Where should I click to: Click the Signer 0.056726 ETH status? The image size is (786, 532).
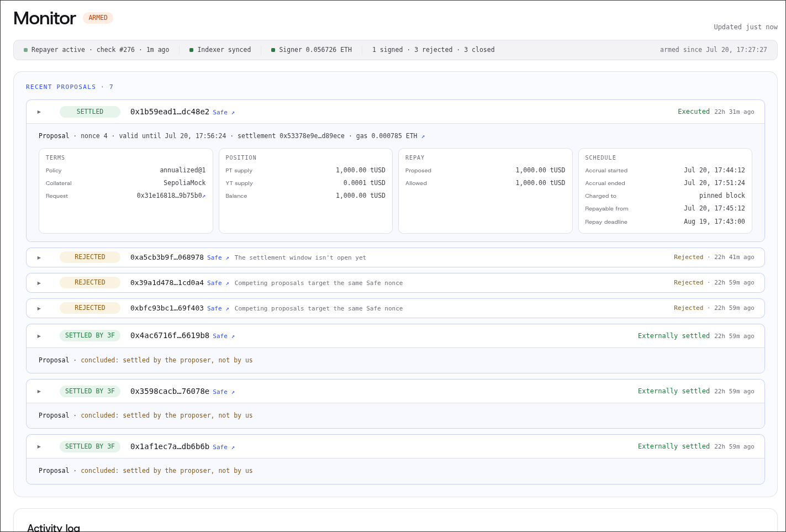pyautogui.click(x=312, y=50)
